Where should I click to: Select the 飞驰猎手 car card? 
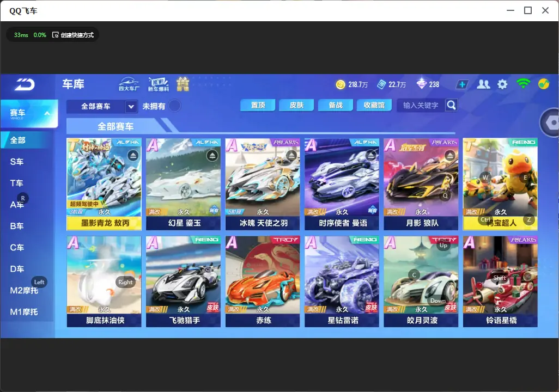point(183,281)
